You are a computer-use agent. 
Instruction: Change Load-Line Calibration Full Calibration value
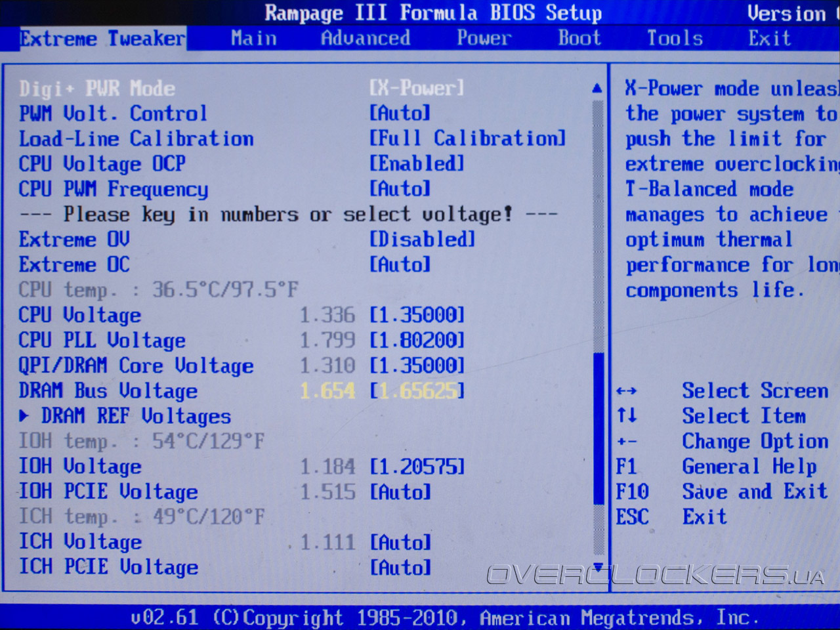468,139
